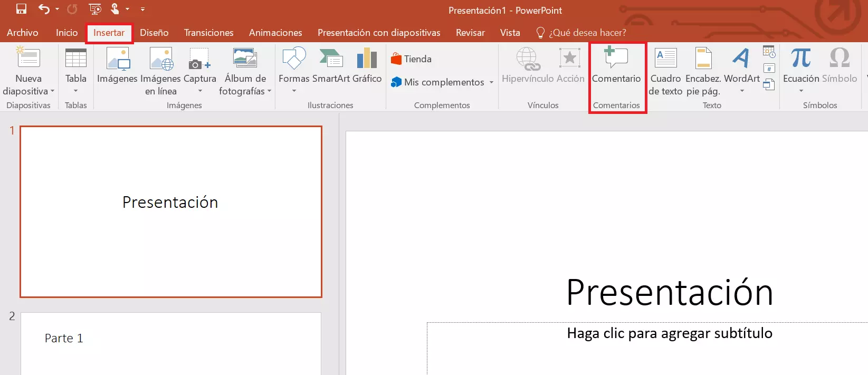Start slideshow from beginning via quick access icon
This screenshot has height=375, width=868.
click(x=95, y=9)
